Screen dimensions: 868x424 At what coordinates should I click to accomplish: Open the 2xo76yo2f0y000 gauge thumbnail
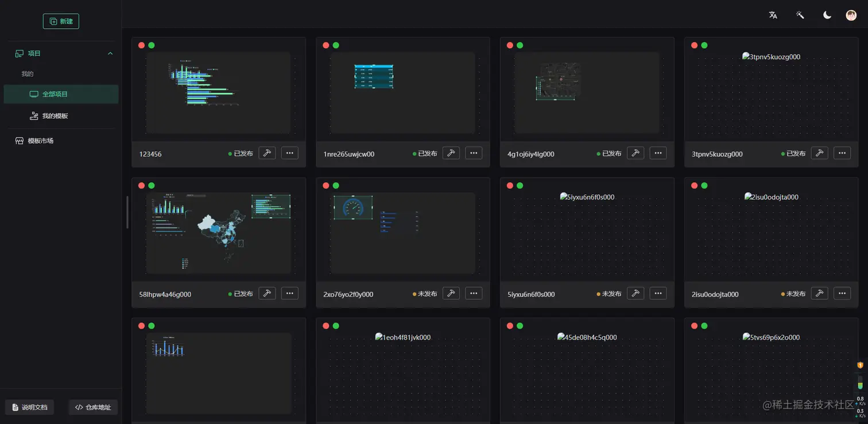pos(403,233)
